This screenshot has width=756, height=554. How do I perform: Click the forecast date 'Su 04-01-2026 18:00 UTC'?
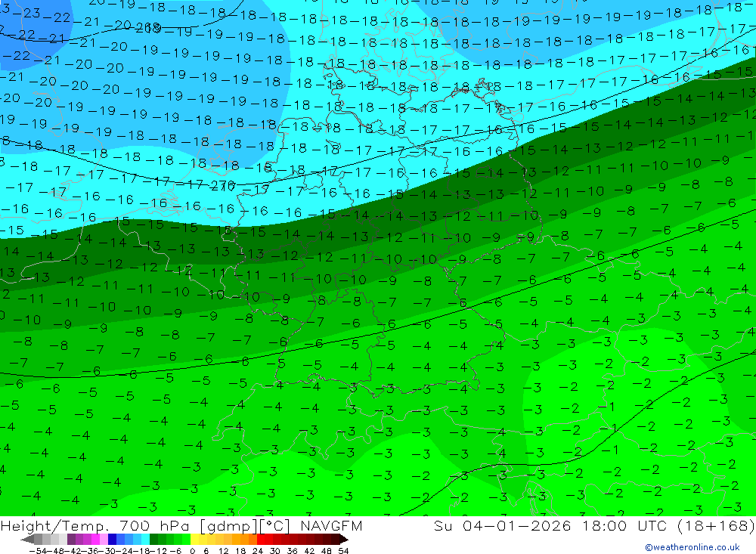(x=550, y=525)
